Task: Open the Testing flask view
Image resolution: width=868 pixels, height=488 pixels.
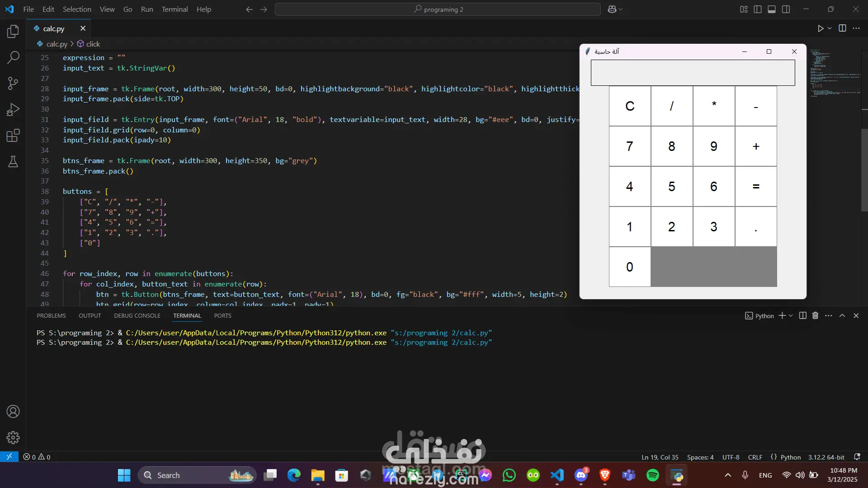Action: 13,161
